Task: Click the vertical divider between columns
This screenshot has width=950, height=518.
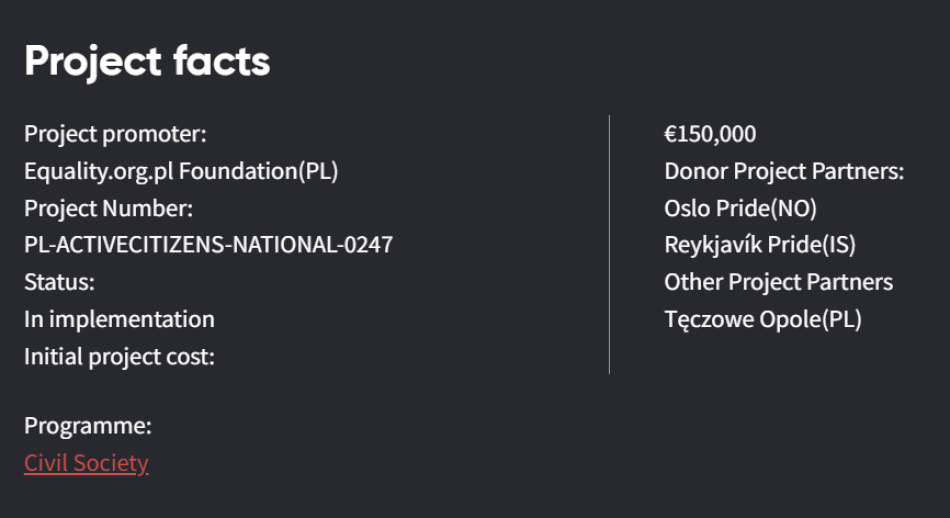Action: [609, 245]
